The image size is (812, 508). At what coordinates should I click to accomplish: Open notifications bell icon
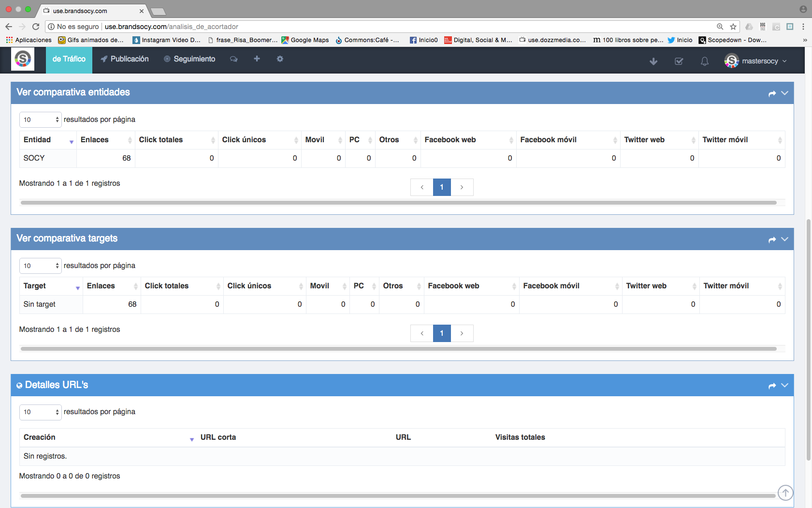[x=705, y=61]
